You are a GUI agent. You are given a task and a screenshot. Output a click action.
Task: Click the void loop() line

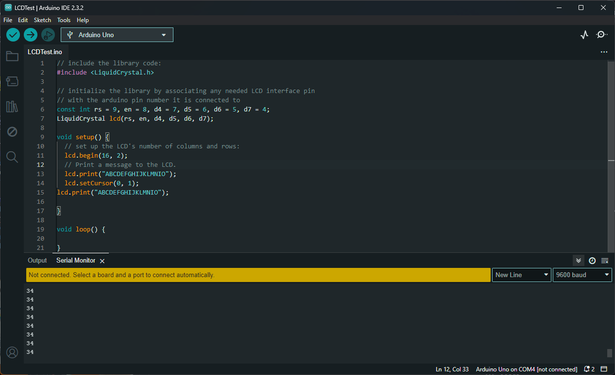(81, 229)
